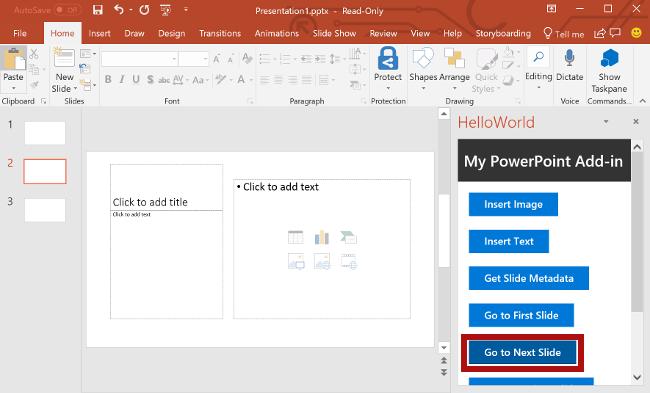Click the Get Slide Metadata button
Viewport: 650px width, 393px height.
(x=529, y=278)
